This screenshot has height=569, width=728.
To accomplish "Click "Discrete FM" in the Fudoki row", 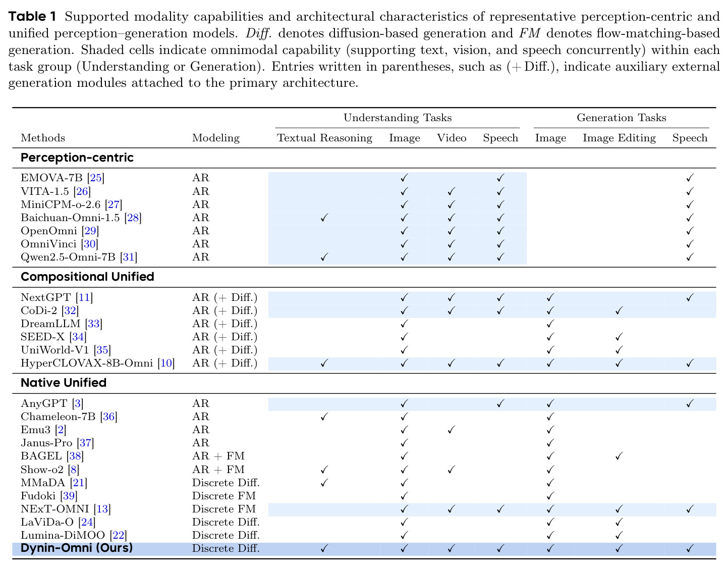I will (x=224, y=496).
